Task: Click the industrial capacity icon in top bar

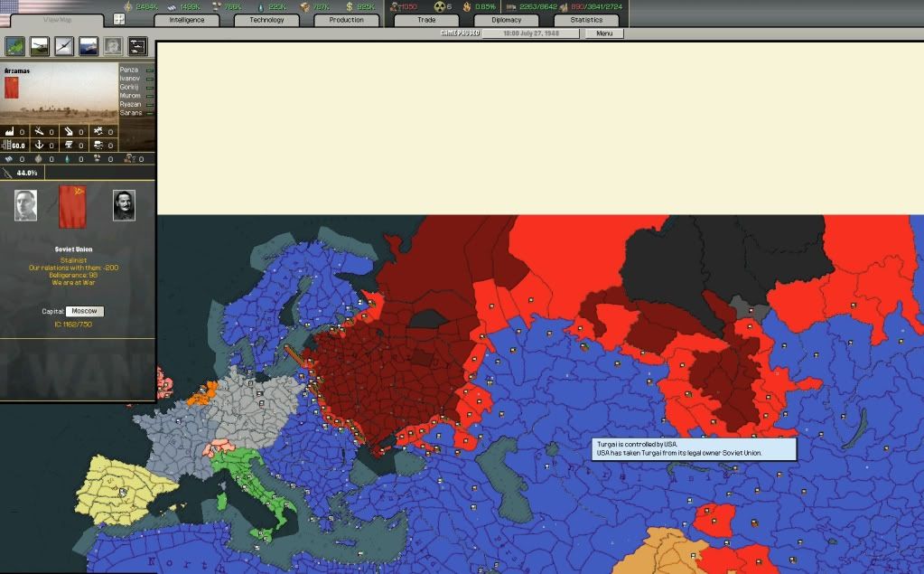Action: [x=564, y=6]
